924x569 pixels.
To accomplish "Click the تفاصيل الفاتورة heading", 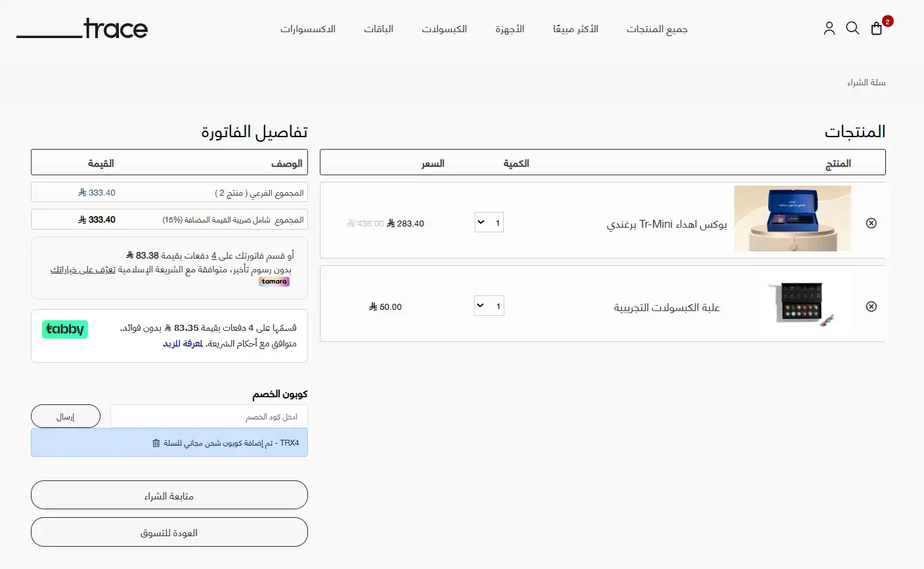I will pyautogui.click(x=254, y=131).
